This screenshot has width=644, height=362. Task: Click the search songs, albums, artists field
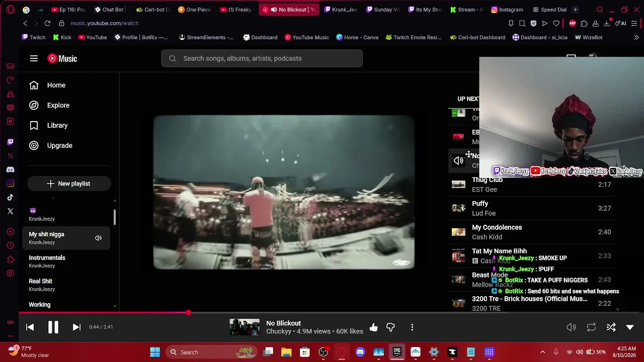point(262,58)
